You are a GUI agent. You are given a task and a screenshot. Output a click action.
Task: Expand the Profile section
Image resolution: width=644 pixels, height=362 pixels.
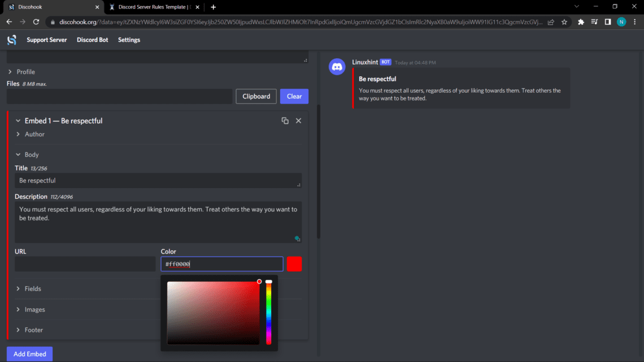tap(22, 72)
